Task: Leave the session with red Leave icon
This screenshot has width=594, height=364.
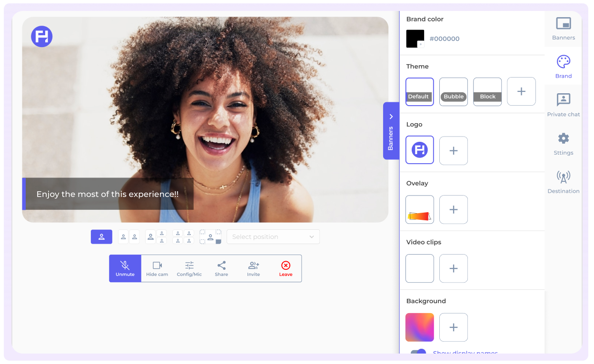Action: (286, 266)
